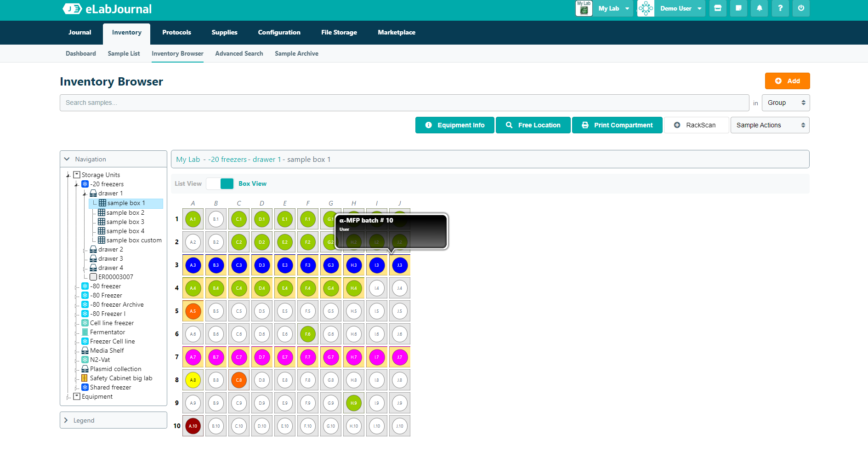
Task: Click the eLabJournal logo
Action: click(x=107, y=9)
